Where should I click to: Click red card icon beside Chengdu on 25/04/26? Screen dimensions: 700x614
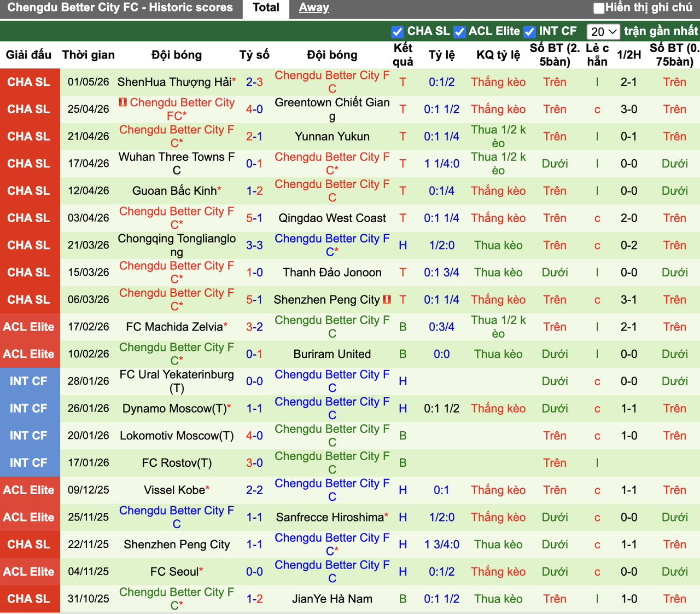point(122,102)
